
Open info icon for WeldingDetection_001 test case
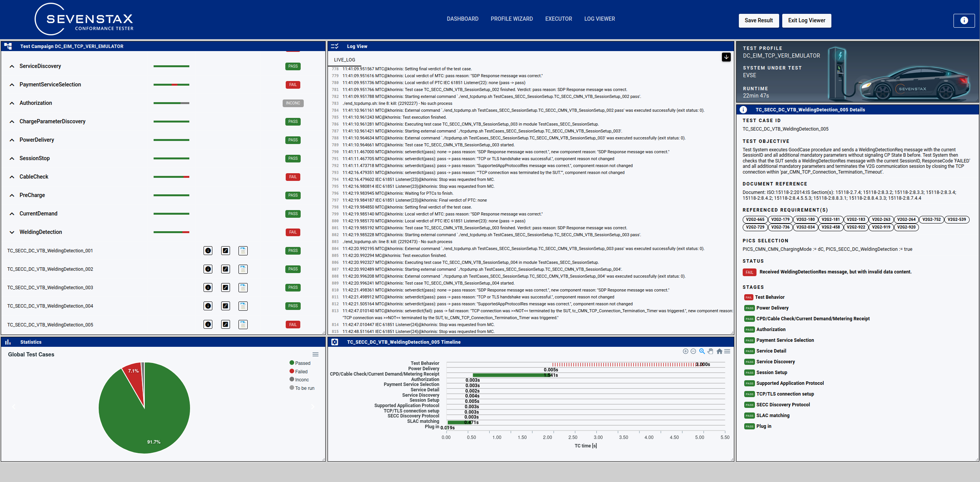pos(208,251)
